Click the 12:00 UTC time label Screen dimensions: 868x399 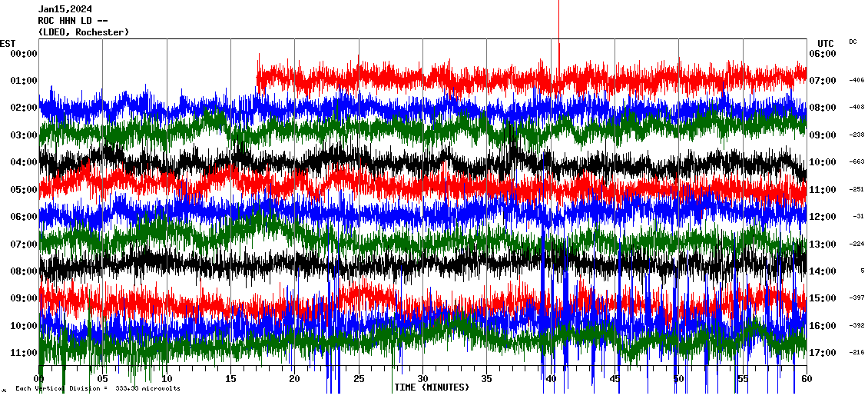823,217
